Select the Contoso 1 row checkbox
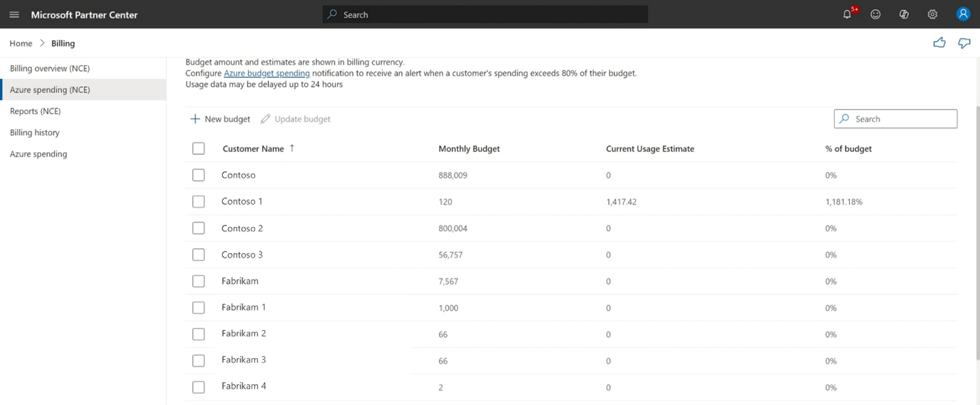 pos(199,201)
